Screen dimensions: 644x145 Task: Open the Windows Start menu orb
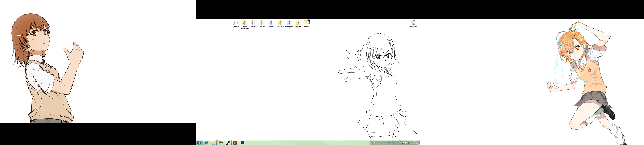tap(199, 143)
